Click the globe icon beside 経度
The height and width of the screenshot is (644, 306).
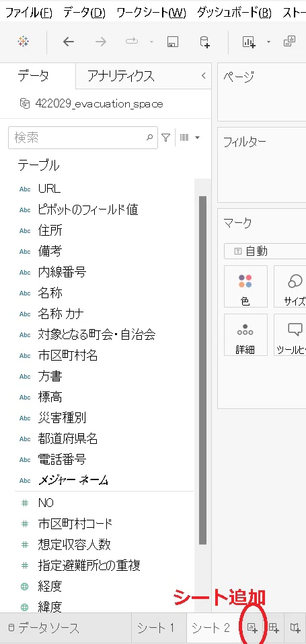pyautogui.click(x=25, y=586)
